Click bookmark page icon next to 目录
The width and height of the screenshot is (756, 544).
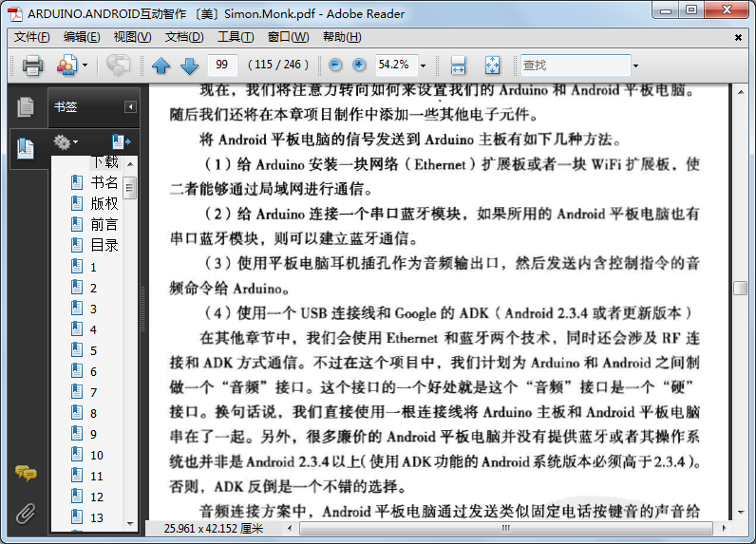[77, 245]
